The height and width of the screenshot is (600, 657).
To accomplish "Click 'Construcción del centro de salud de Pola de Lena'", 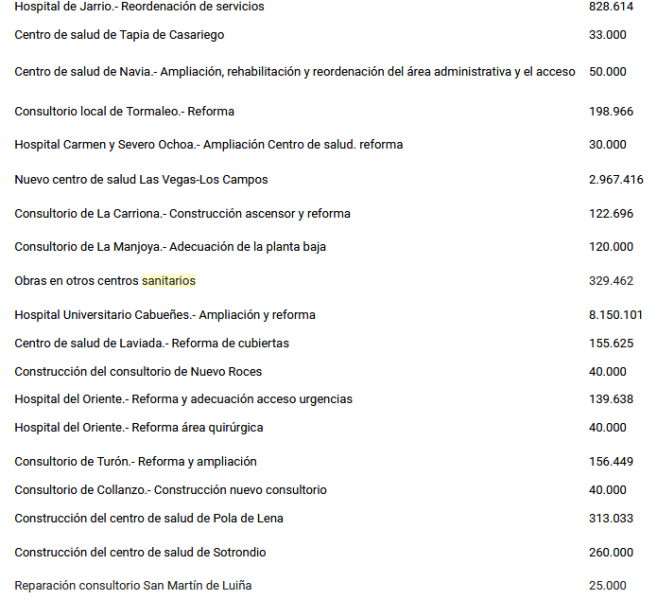I will (x=149, y=519).
